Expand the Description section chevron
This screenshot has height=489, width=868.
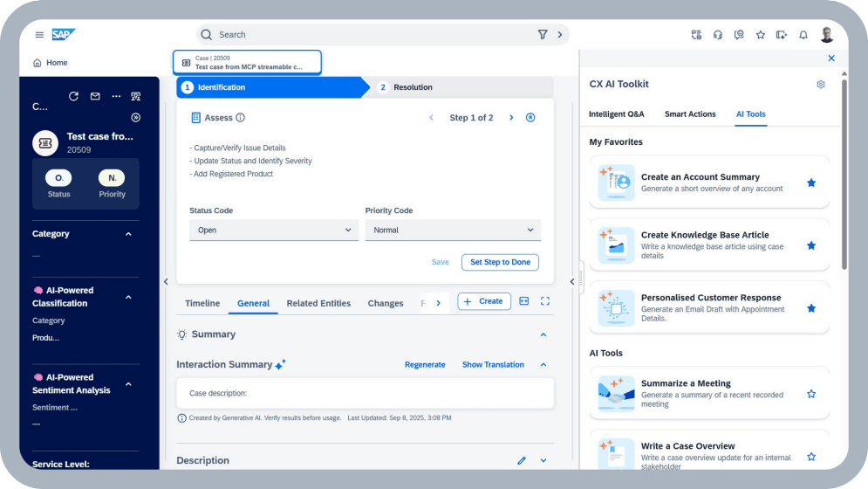[543, 461]
